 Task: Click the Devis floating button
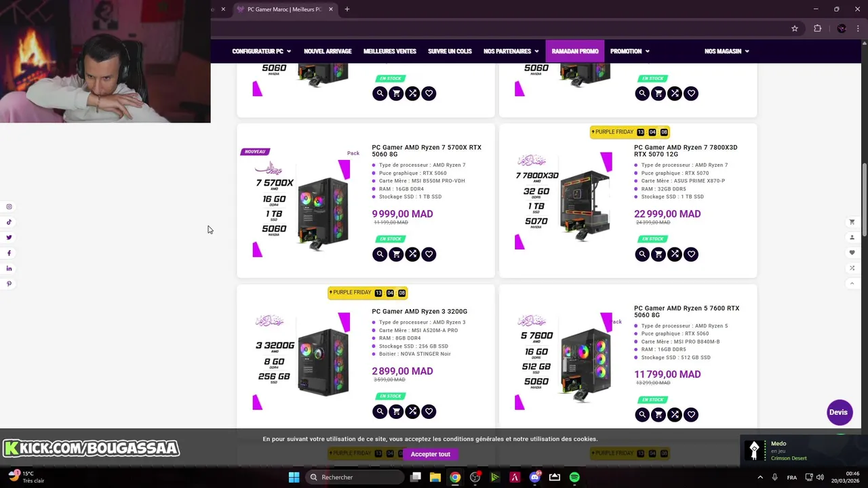click(840, 412)
